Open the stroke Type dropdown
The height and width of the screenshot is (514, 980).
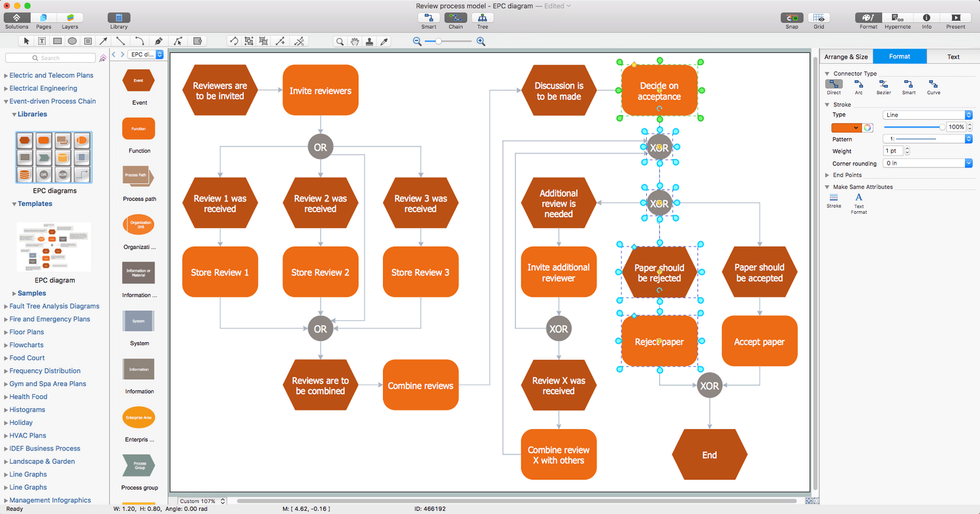click(x=928, y=115)
